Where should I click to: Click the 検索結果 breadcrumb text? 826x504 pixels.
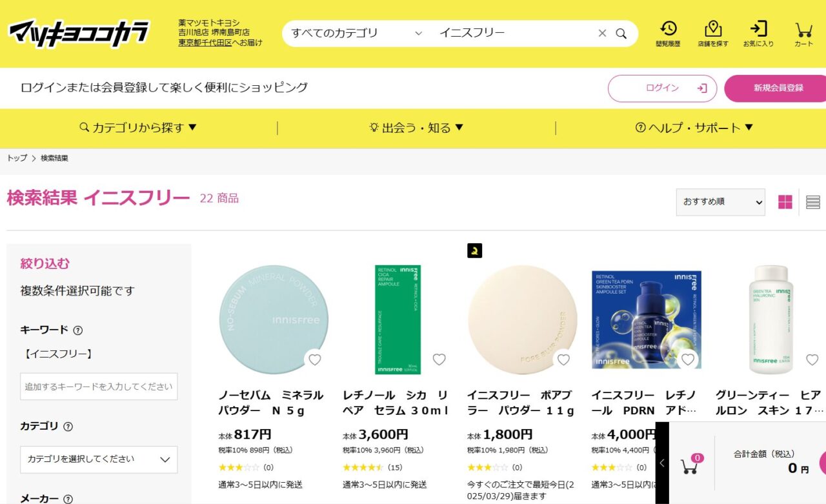(x=54, y=158)
